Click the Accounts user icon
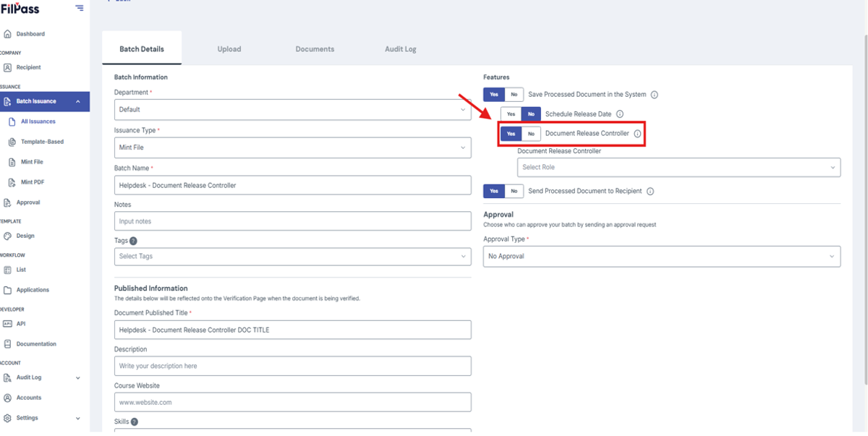The image size is (868, 436). click(7, 398)
